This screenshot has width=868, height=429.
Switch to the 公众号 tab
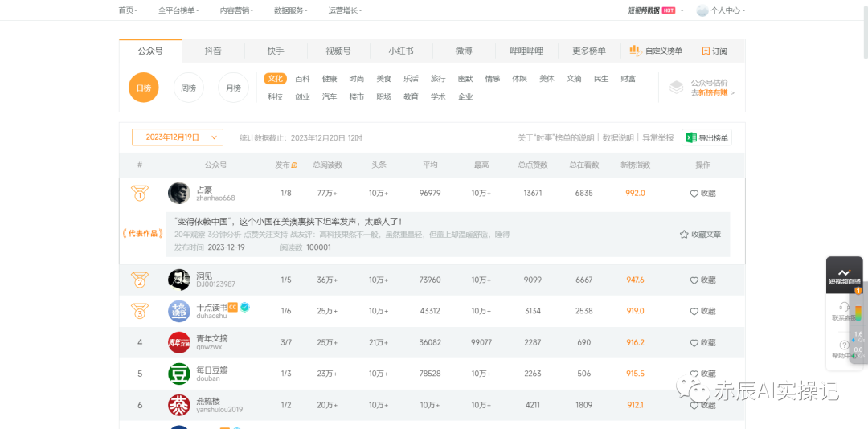pyautogui.click(x=150, y=51)
